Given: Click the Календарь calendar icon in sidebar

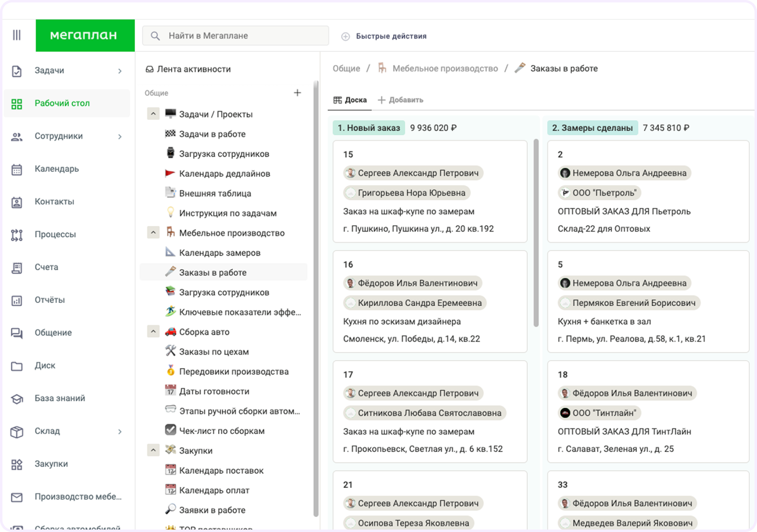Looking at the screenshot, I should (x=17, y=169).
